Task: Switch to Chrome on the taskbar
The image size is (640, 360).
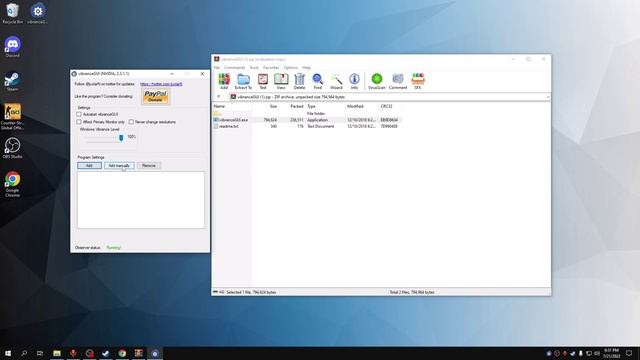Action: 122,353
